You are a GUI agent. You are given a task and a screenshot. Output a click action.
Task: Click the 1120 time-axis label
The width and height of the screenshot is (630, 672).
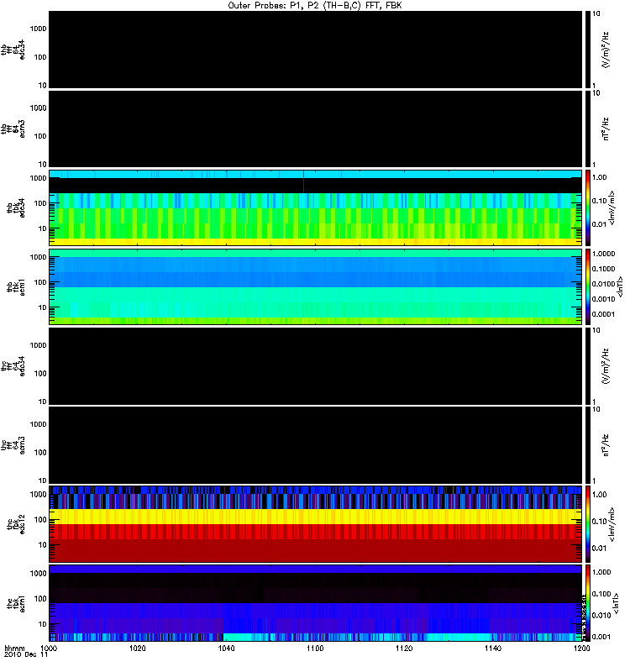pos(404,648)
